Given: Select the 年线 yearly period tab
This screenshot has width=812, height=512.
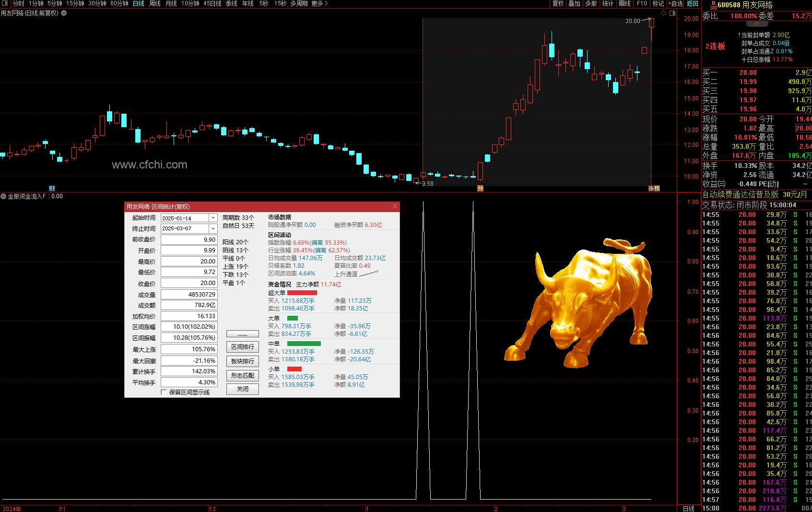Looking at the screenshot, I should [248, 3].
